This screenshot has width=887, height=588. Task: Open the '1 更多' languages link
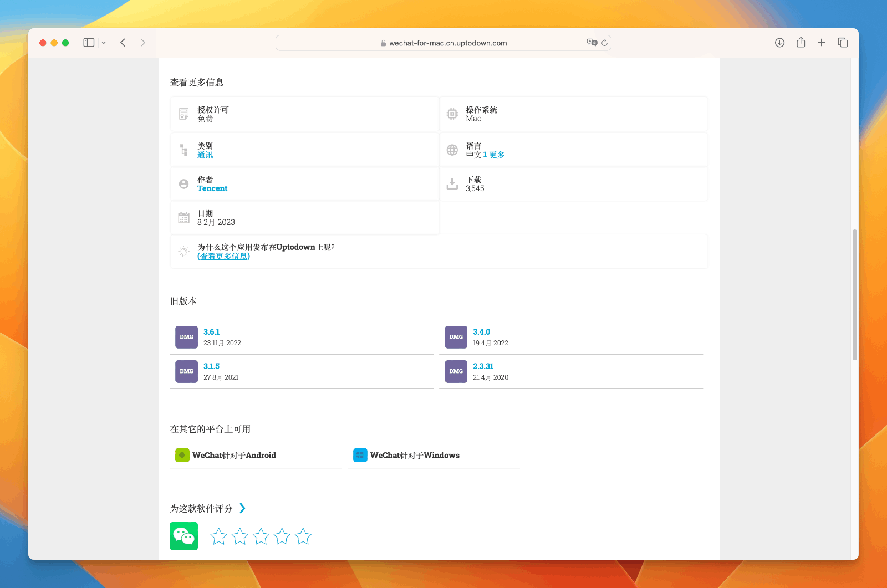click(493, 155)
